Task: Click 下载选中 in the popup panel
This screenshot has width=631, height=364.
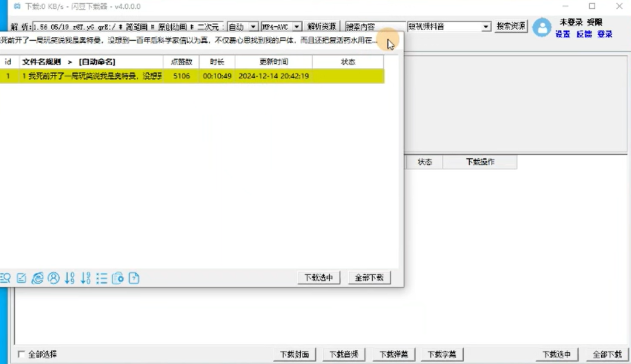Action: [319, 278]
